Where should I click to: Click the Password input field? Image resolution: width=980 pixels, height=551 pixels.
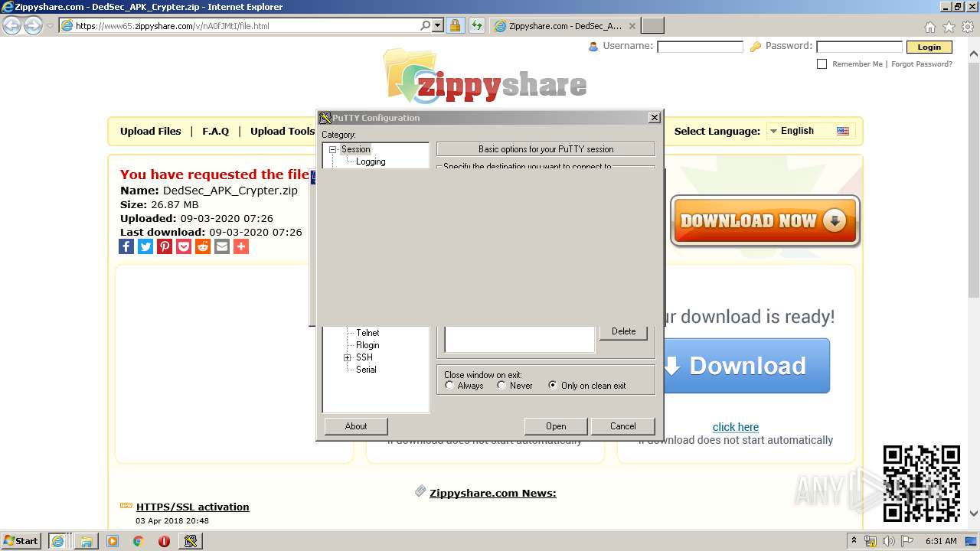coord(859,47)
